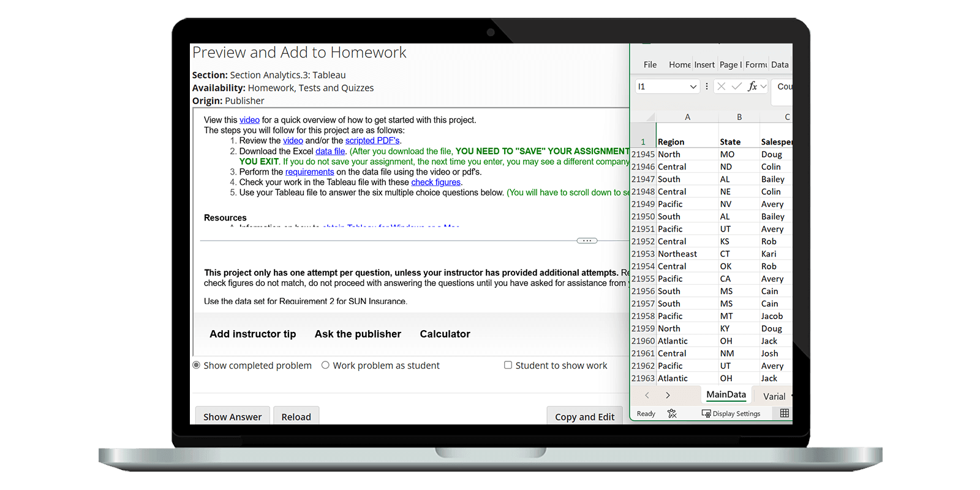
Task: Select Work problem as student option
Action: (326, 365)
